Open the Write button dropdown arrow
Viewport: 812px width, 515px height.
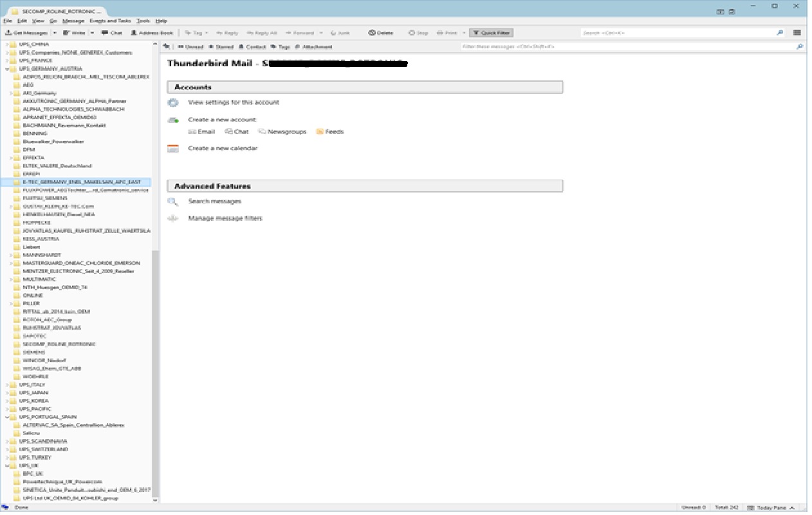point(93,33)
